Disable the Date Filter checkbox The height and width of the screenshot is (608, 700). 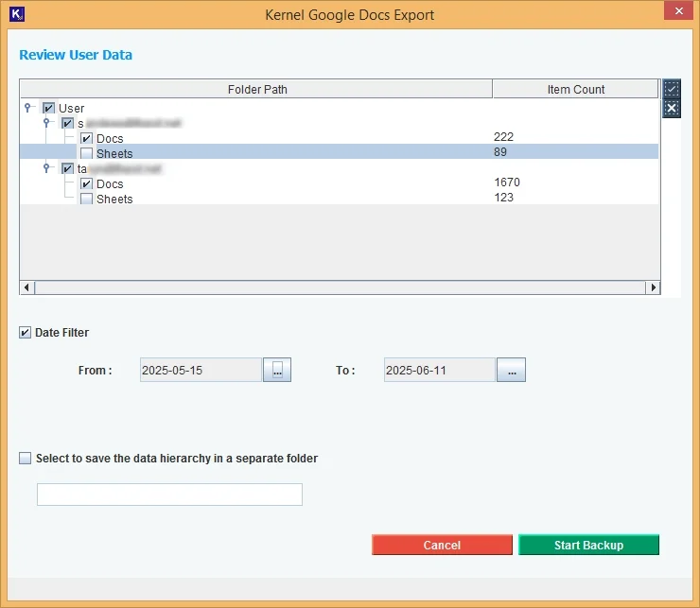(25, 333)
